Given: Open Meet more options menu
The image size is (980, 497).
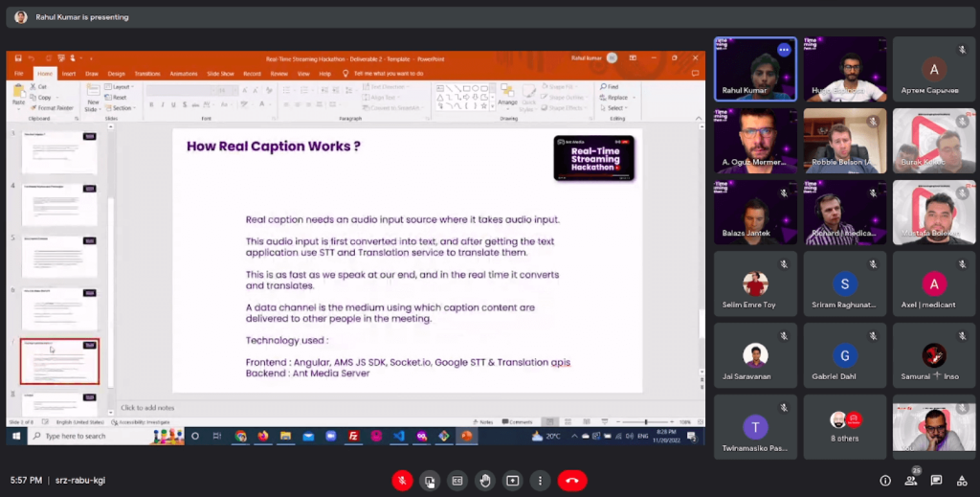Looking at the screenshot, I should coord(540,480).
